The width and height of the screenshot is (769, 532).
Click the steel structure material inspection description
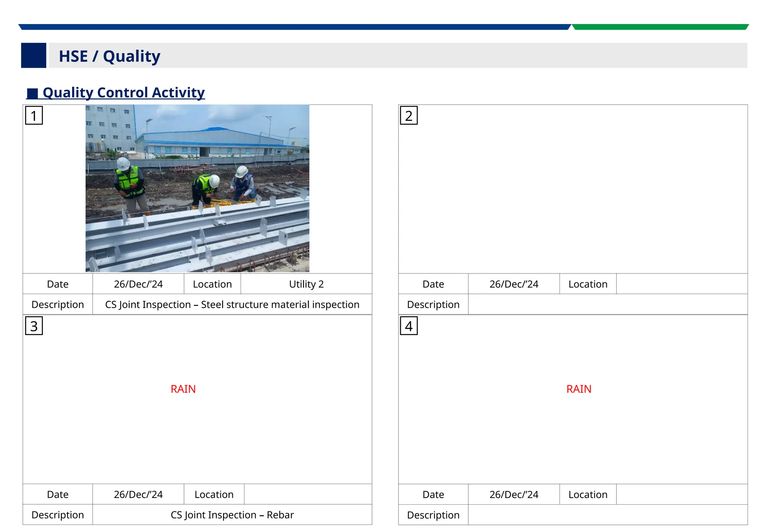(232, 304)
